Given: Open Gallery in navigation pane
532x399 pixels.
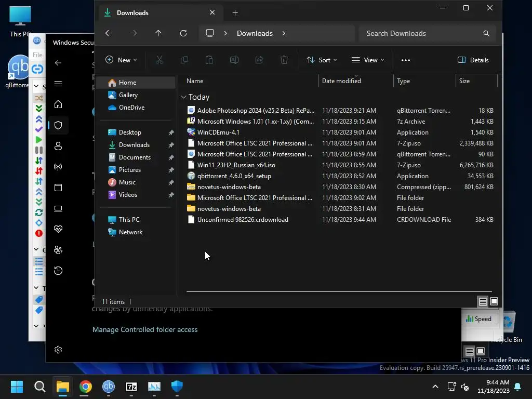Looking at the screenshot, I should 136,95.
